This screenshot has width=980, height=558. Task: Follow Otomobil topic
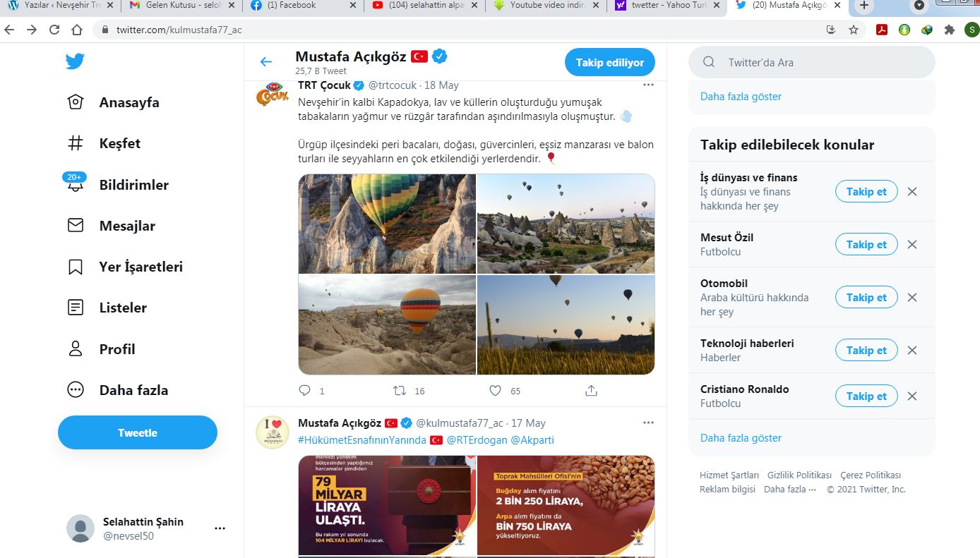pyautogui.click(x=866, y=297)
